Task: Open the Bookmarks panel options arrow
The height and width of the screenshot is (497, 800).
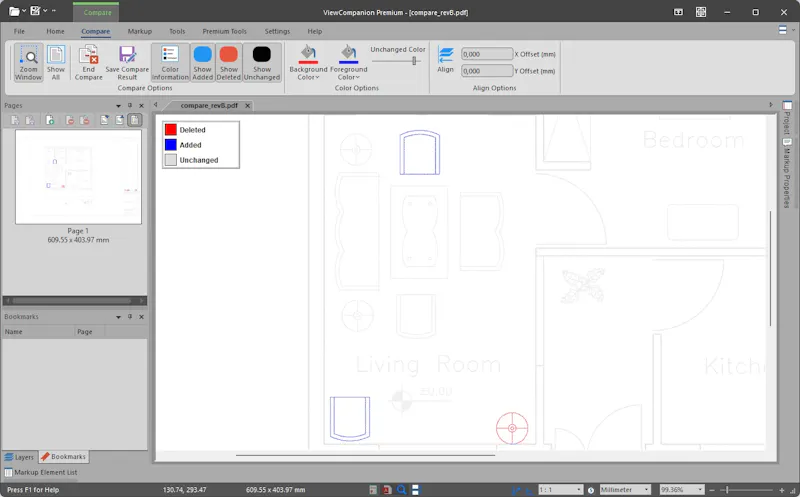Action: click(118, 317)
